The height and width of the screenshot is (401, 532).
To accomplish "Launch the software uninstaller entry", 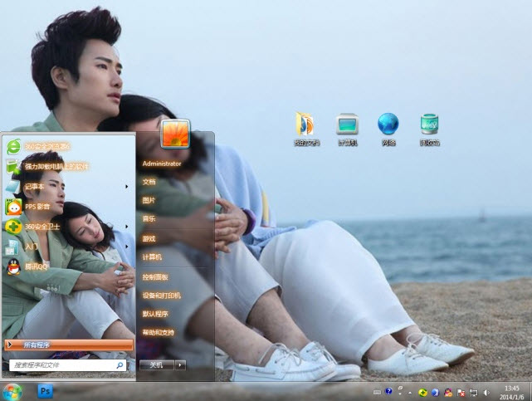I will [68, 167].
